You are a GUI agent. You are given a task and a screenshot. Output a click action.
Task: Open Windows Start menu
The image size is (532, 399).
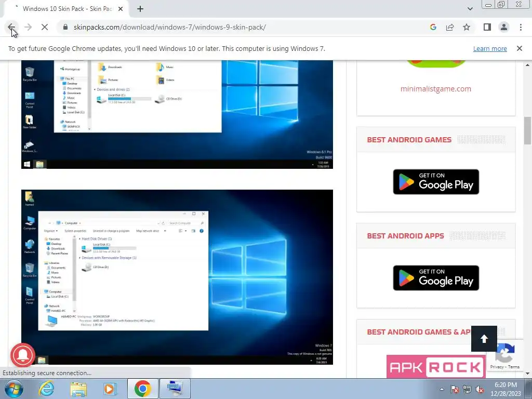pyautogui.click(x=13, y=389)
